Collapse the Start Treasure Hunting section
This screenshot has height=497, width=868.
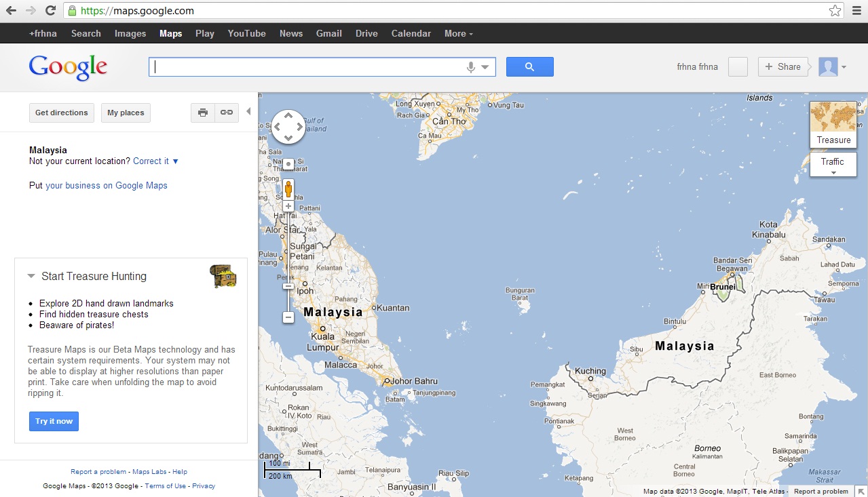pos(31,276)
